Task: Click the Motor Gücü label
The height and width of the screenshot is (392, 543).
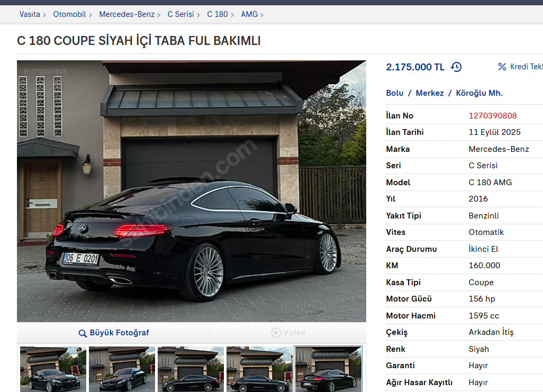Action: (409, 299)
